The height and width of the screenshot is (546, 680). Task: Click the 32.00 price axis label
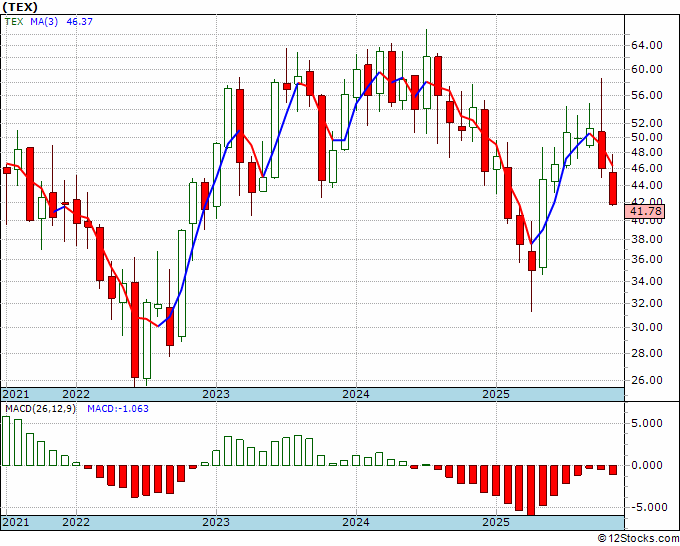pos(646,303)
